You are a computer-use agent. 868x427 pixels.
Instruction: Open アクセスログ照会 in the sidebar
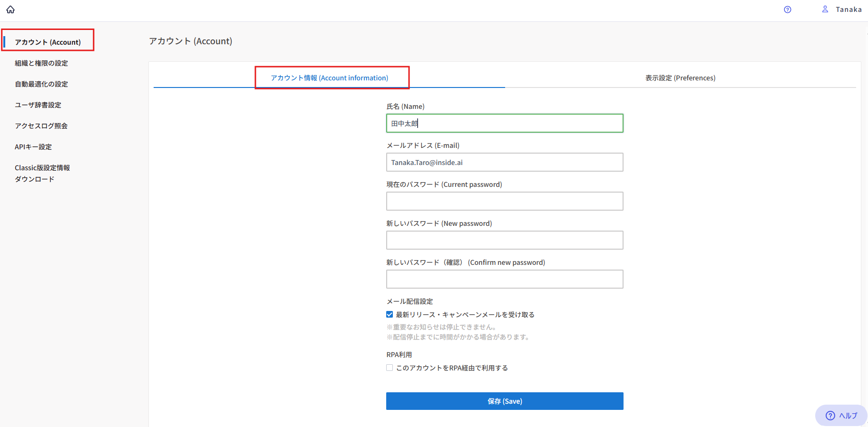pyautogui.click(x=41, y=126)
